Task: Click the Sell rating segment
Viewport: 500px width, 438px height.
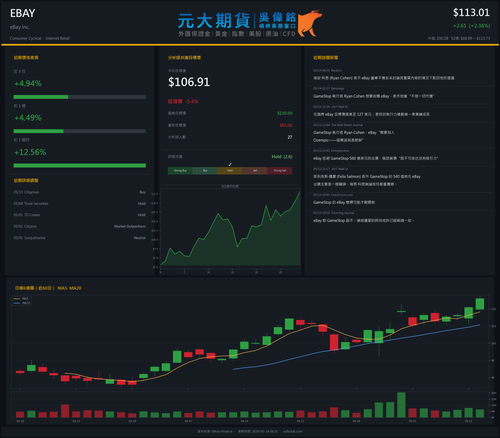Action: pyautogui.click(x=255, y=171)
